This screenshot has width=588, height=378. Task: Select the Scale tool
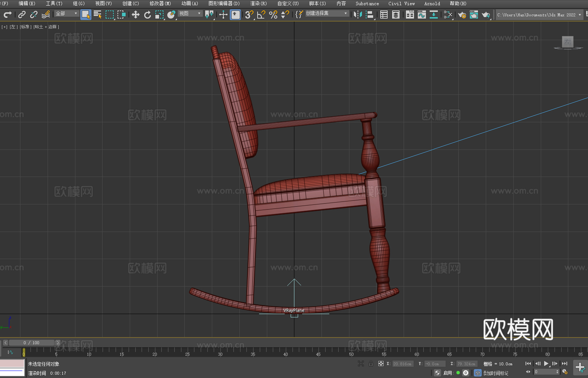pos(159,14)
